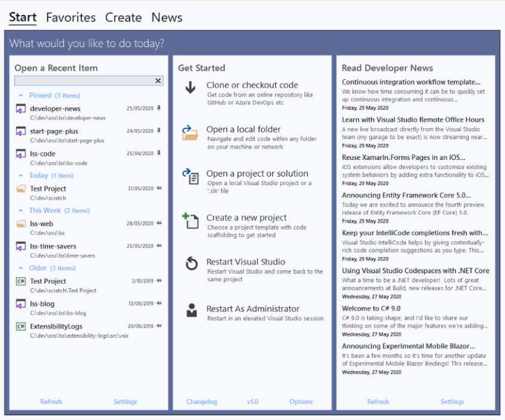
Task: Collapse the This Week (2 items) group
Action: coord(21,211)
